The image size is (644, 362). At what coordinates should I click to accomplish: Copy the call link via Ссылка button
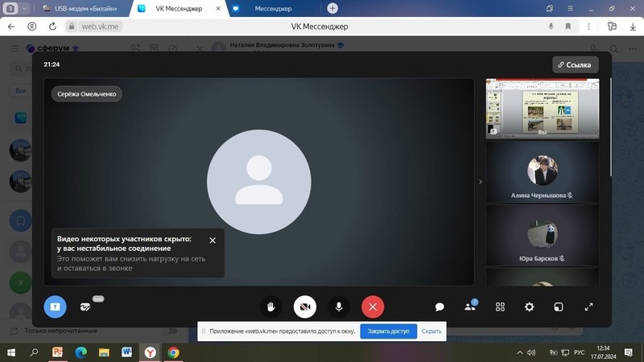[575, 64]
